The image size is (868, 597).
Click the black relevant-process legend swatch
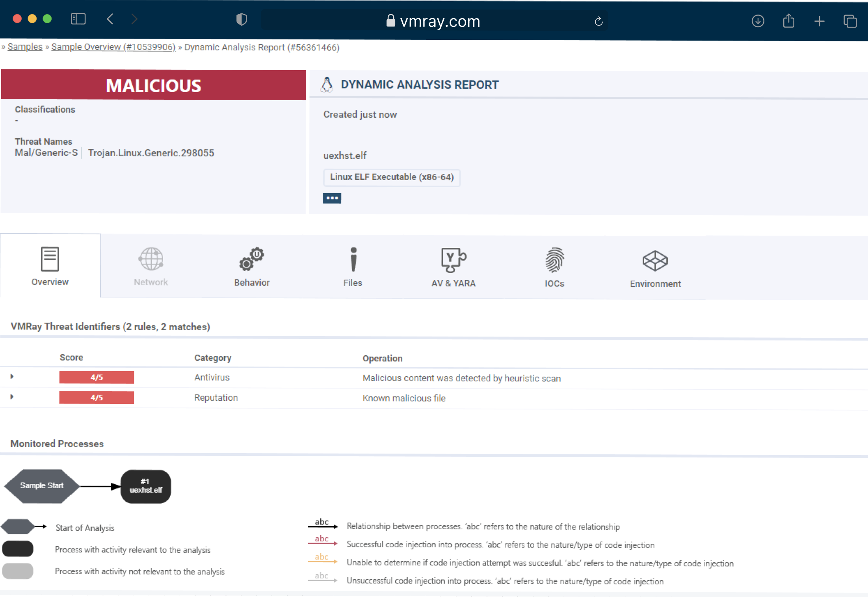tap(18, 549)
